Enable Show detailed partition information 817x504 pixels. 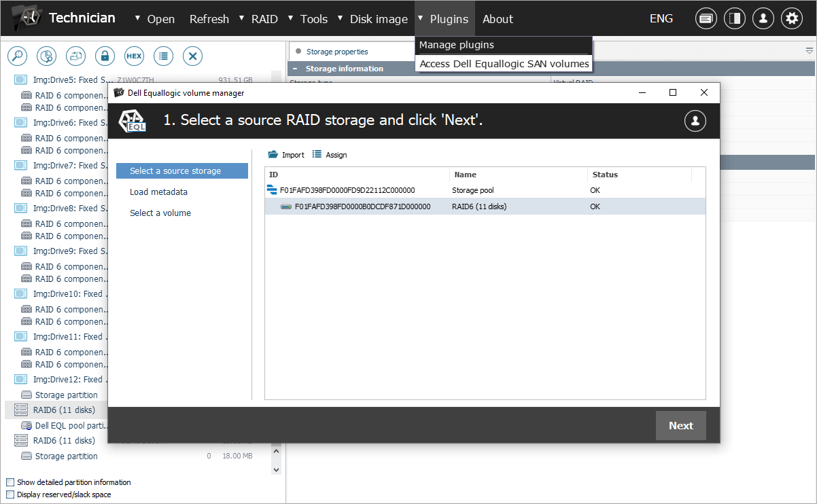(10, 482)
